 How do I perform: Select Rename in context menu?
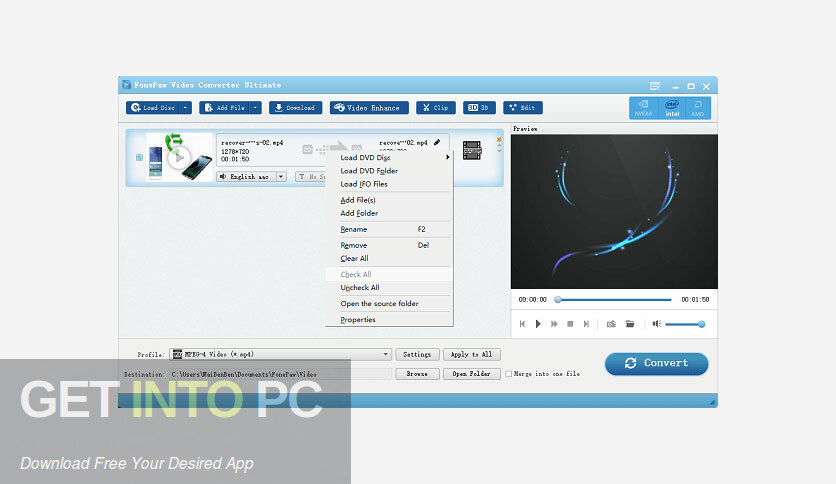click(389, 229)
